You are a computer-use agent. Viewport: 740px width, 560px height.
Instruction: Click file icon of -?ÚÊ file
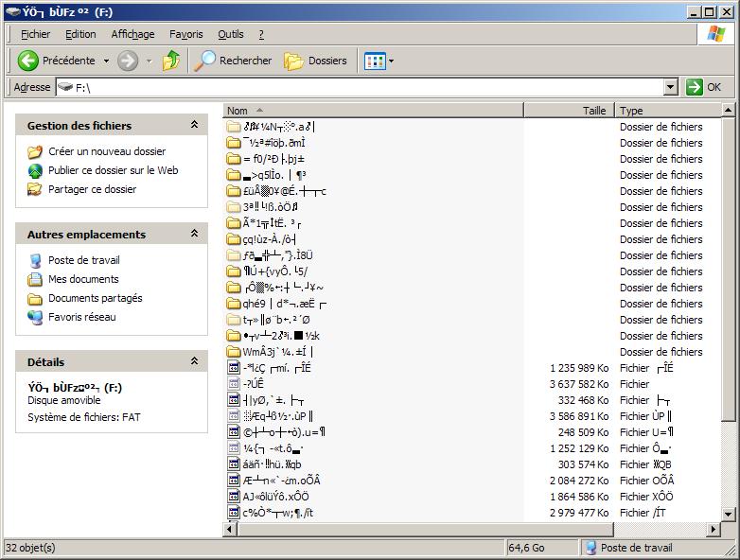point(234,383)
